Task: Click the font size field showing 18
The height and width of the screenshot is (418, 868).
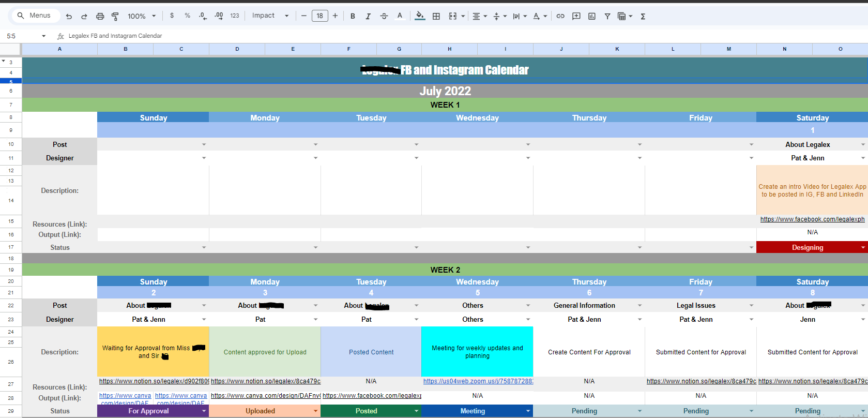Action: click(319, 16)
